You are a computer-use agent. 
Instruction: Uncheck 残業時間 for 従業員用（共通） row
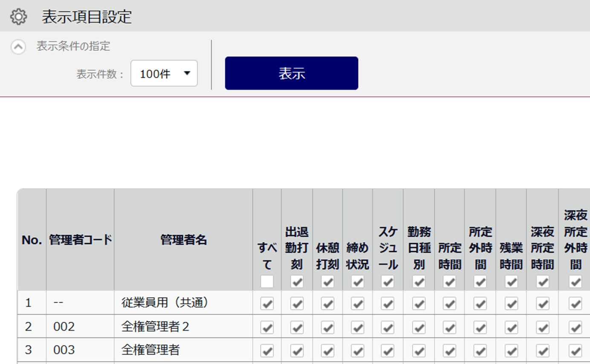[x=511, y=304]
